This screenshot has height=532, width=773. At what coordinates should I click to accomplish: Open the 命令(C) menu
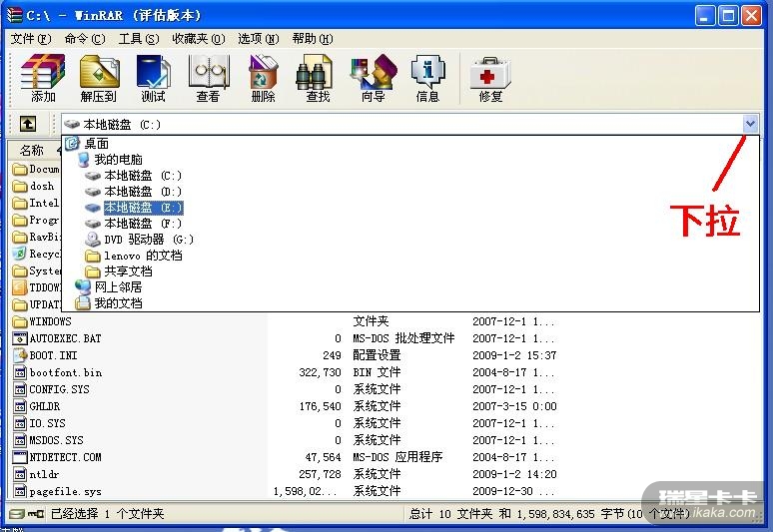[85, 38]
